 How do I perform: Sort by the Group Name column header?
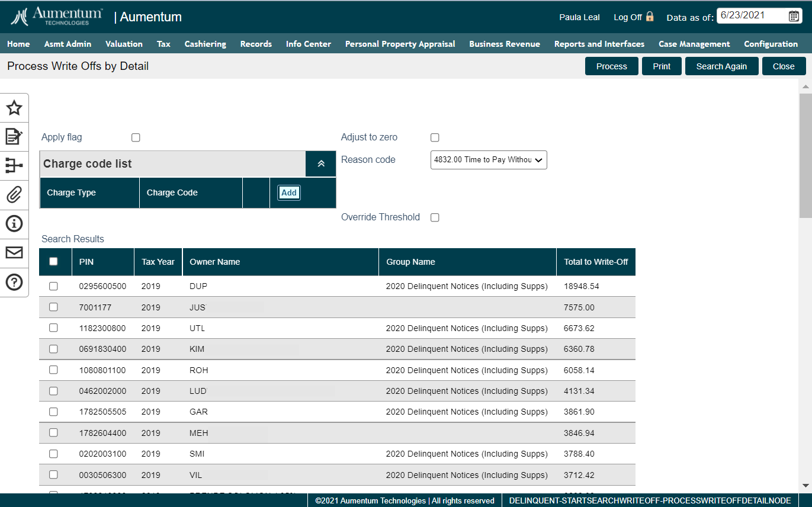(x=468, y=262)
